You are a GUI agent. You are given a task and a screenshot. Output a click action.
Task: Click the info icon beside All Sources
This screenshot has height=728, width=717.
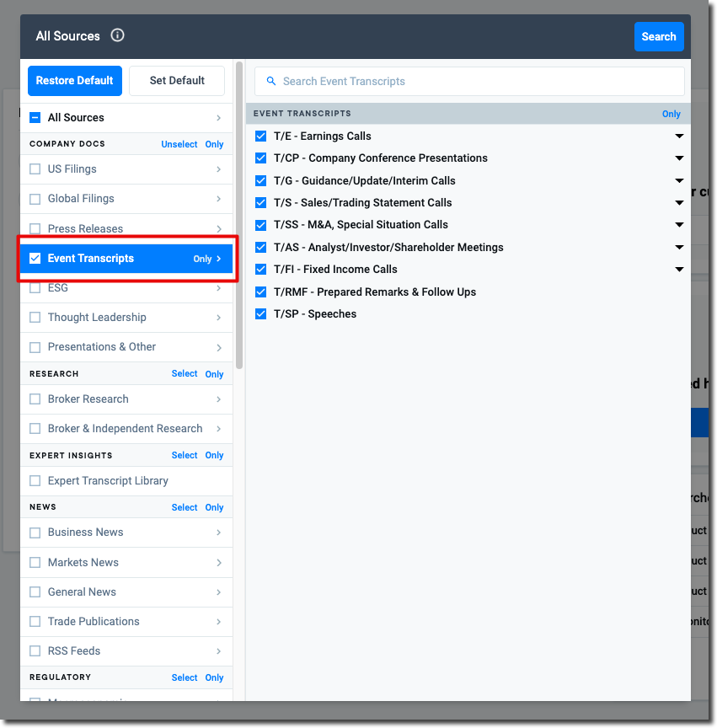tap(118, 36)
